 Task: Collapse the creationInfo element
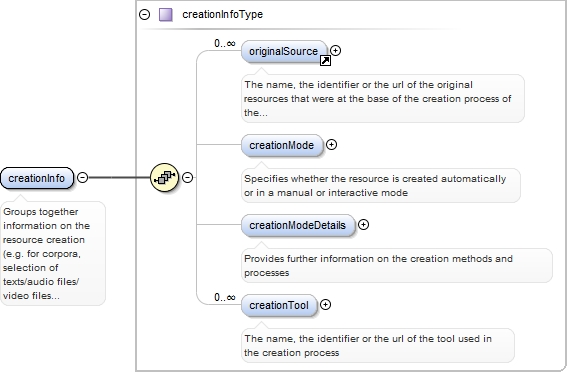coord(83,177)
